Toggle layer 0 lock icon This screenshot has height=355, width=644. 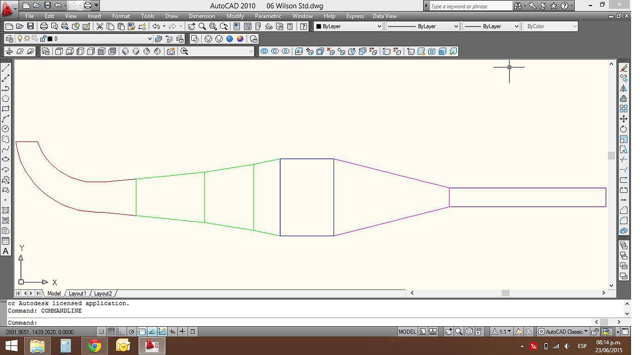(x=43, y=39)
